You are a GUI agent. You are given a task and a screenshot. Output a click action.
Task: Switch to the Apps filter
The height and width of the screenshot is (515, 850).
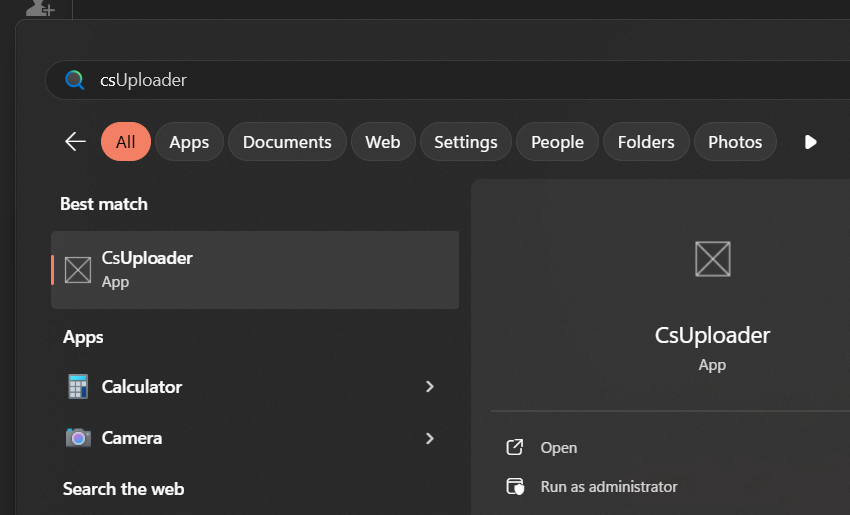(x=189, y=142)
